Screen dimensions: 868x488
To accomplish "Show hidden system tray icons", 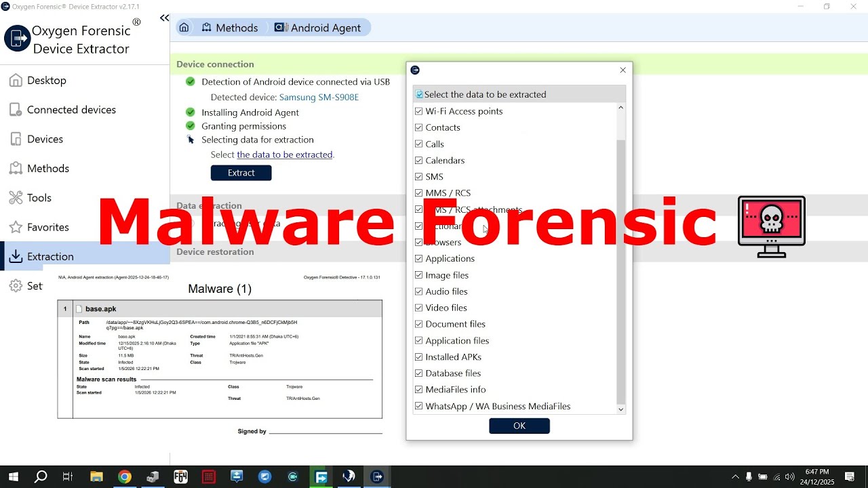I will [x=735, y=477].
